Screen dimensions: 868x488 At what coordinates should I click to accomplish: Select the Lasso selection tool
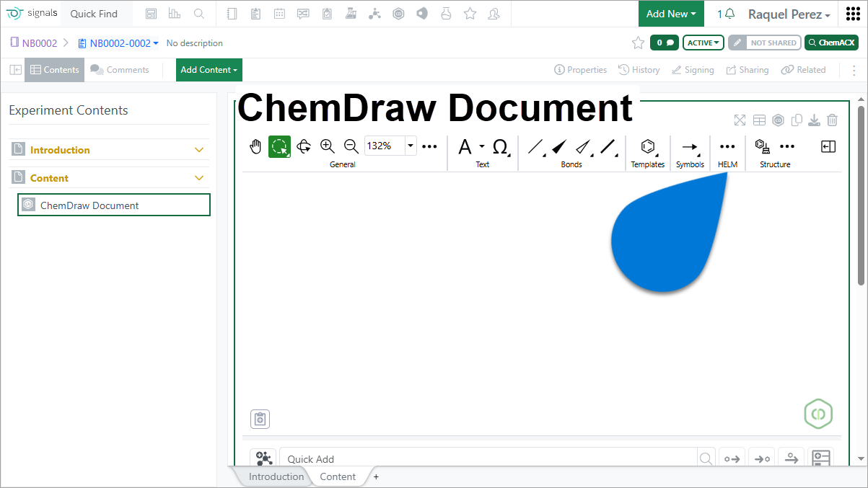pyautogui.click(x=279, y=146)
